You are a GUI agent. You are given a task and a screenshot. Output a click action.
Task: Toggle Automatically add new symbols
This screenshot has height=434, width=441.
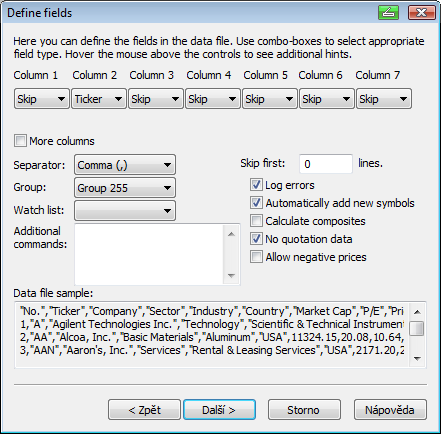click(x=256, y=203)
